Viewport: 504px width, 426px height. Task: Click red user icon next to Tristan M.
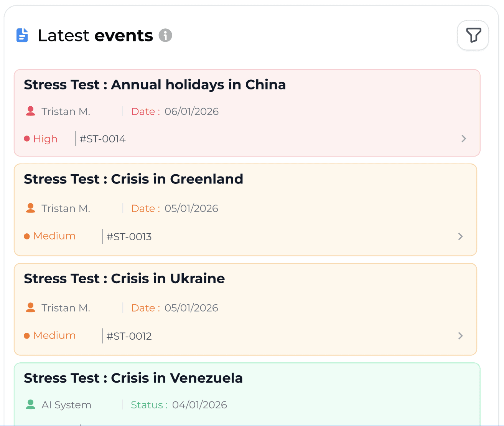point(31,111)
